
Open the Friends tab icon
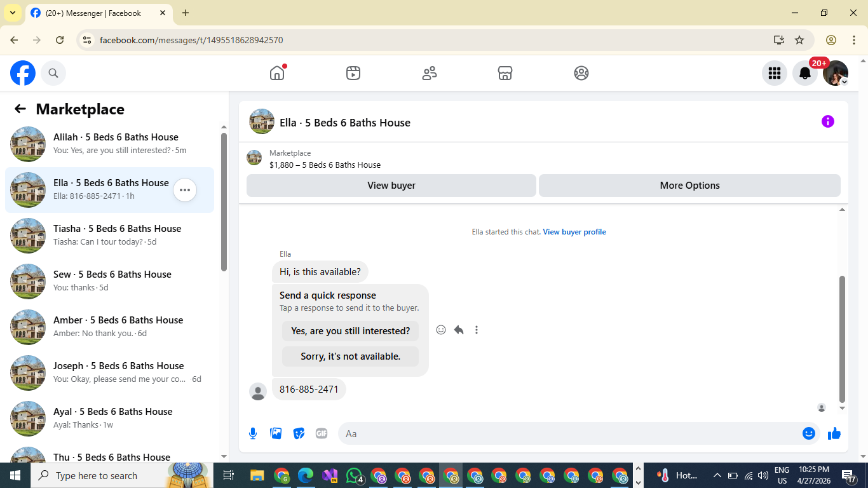coord(430,73)
